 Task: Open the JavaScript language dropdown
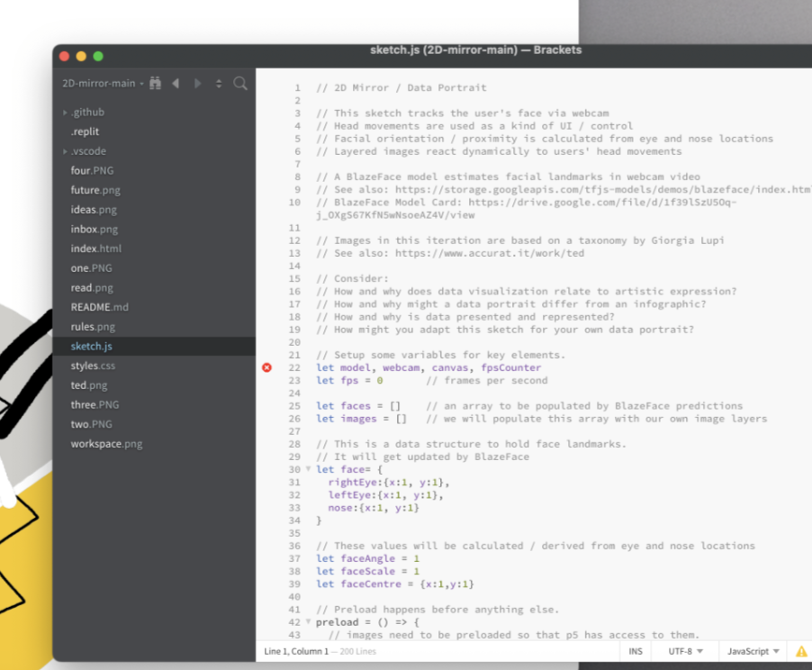point(753,651)
